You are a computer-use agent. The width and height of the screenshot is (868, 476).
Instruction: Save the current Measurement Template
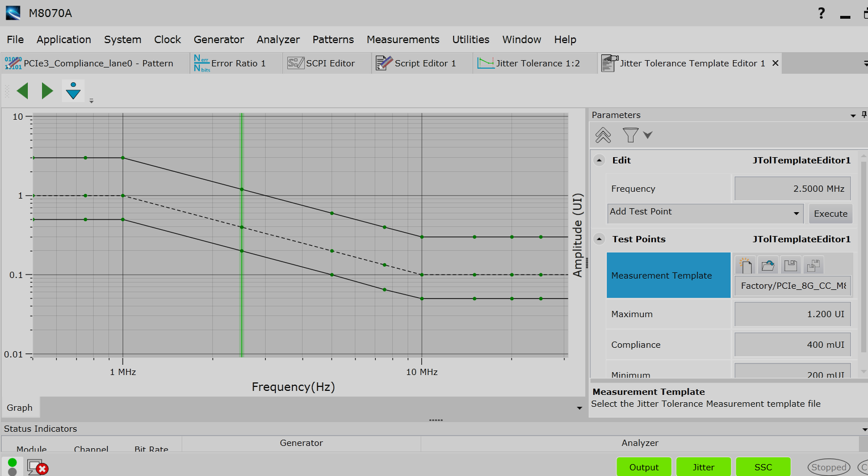coord(790,265)
